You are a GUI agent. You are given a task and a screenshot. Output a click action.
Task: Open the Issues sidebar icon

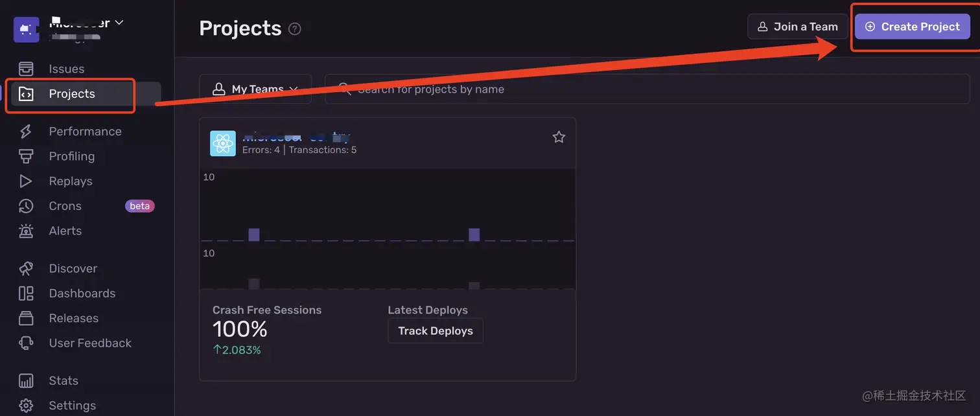click(26, 69)
